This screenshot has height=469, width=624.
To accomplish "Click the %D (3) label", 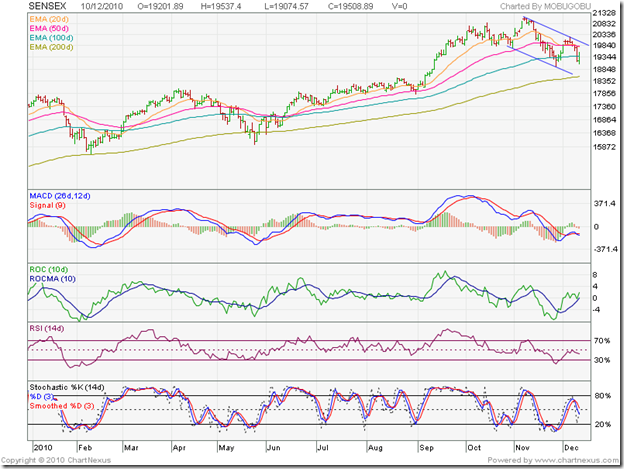I will pos(41,397).
